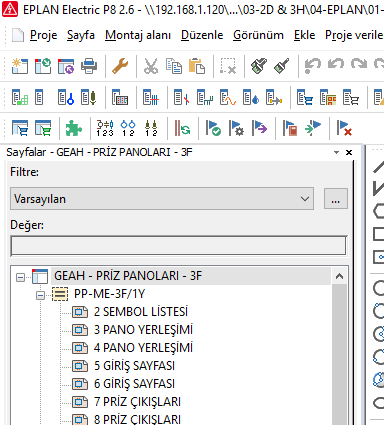Open the navigator with red crossed lines icon
Viewport: 384px width, 425px height.
coord(151,97)
